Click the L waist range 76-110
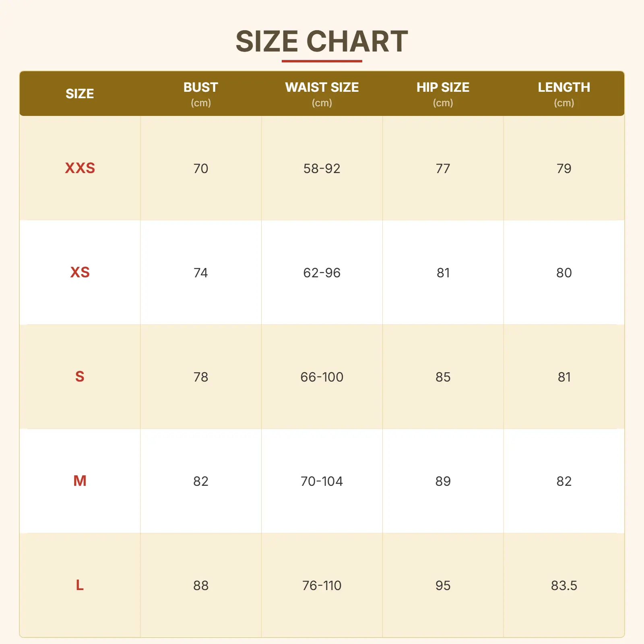The width and height of the screenshot is (644, 644). [322, 586]
